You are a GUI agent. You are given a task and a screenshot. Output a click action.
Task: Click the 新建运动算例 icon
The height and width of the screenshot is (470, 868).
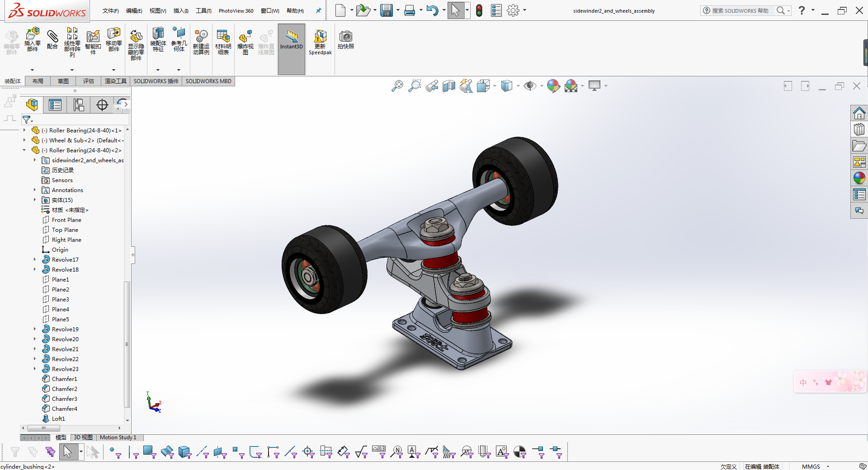click(201, 42)
